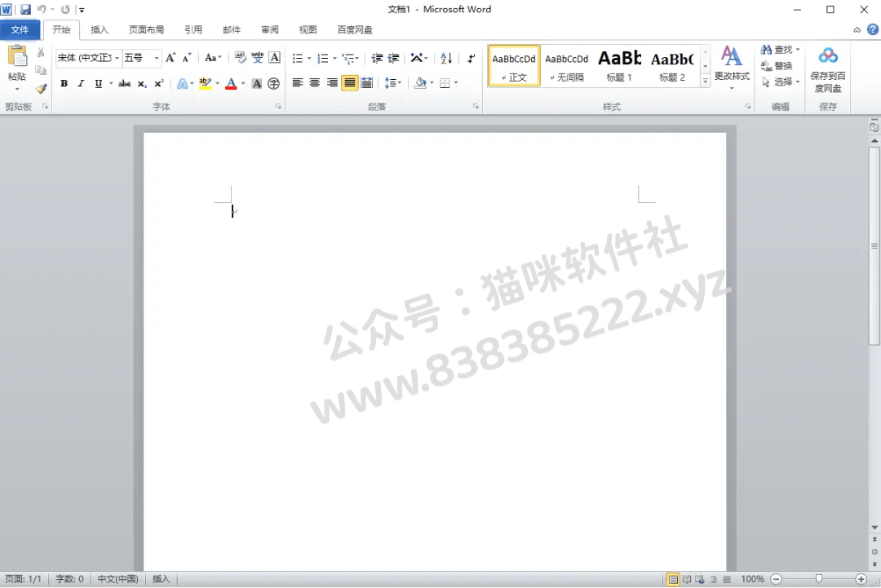Screen dimensions: 881x588
Task: Apply the 无间隔 style
Action: [566, 66]
